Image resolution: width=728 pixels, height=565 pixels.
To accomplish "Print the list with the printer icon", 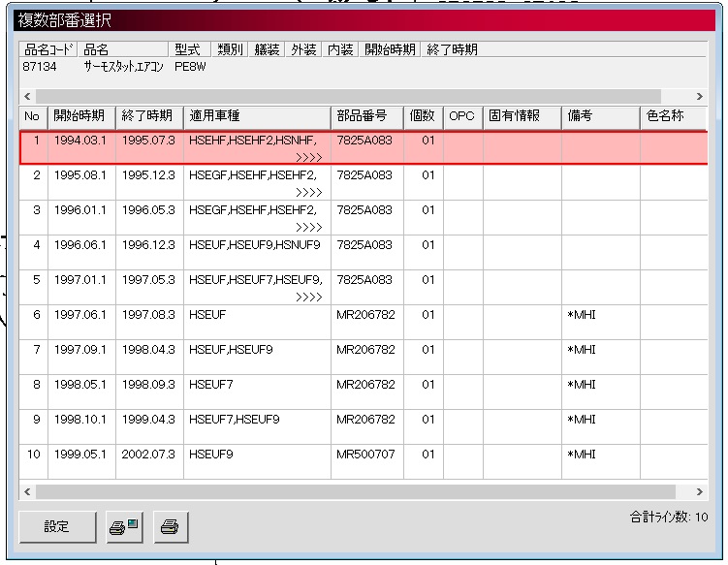I will [x=171, y=526].
